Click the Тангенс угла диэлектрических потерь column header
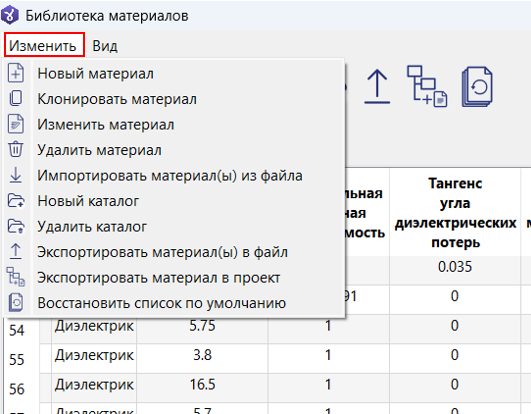The image size is (531, 414). (455, 212)
